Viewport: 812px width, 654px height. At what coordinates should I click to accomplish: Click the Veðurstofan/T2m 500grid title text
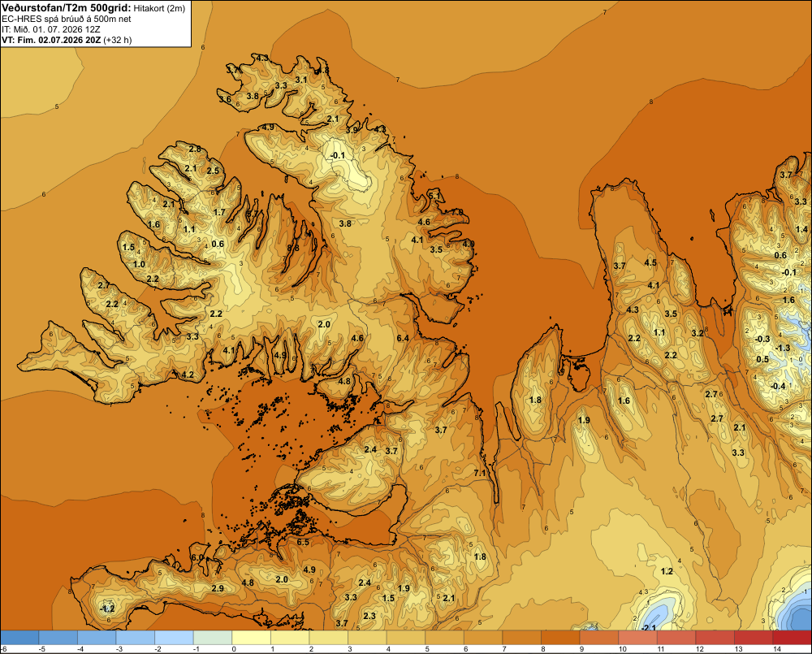(67, 8)
